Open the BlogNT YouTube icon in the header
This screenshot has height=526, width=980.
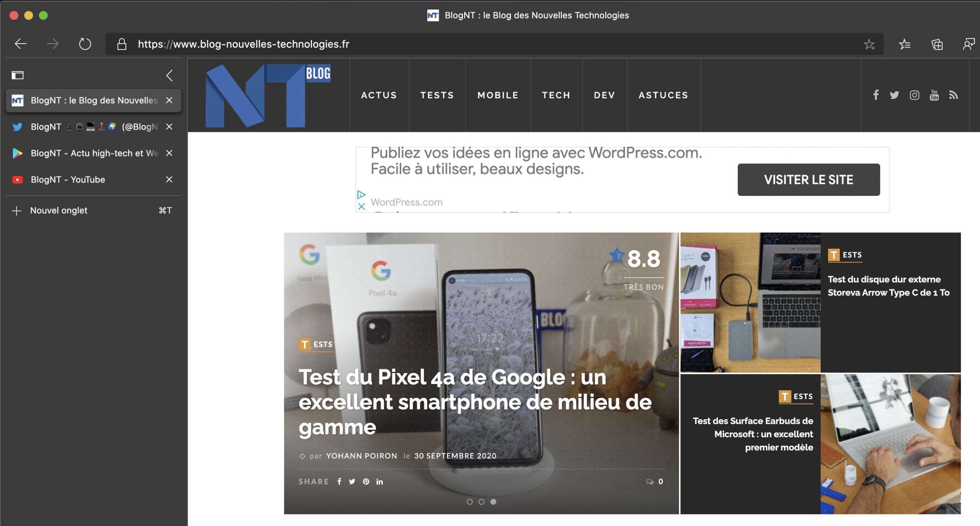point(934,95)
